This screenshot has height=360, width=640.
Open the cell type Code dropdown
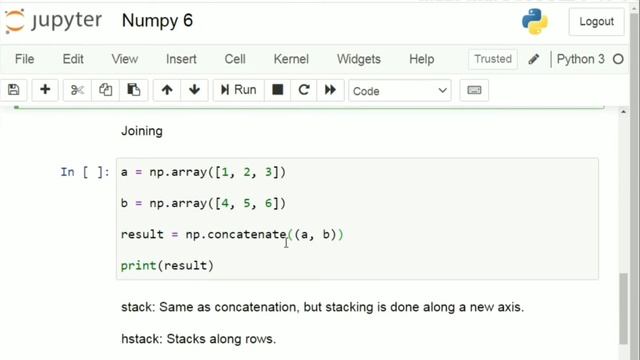[x=400, y=91]
